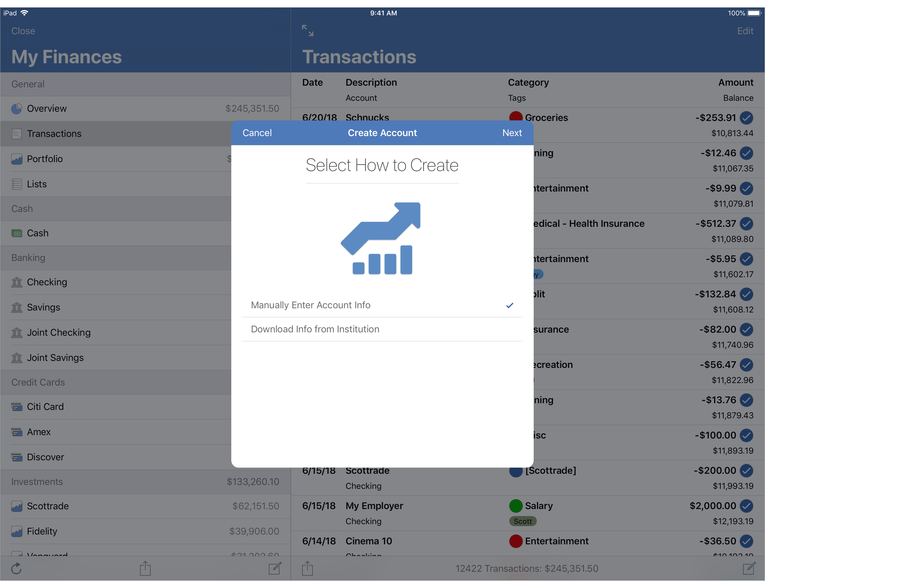Click Next in Create Account dialog
924x588 pixels.
512,133
